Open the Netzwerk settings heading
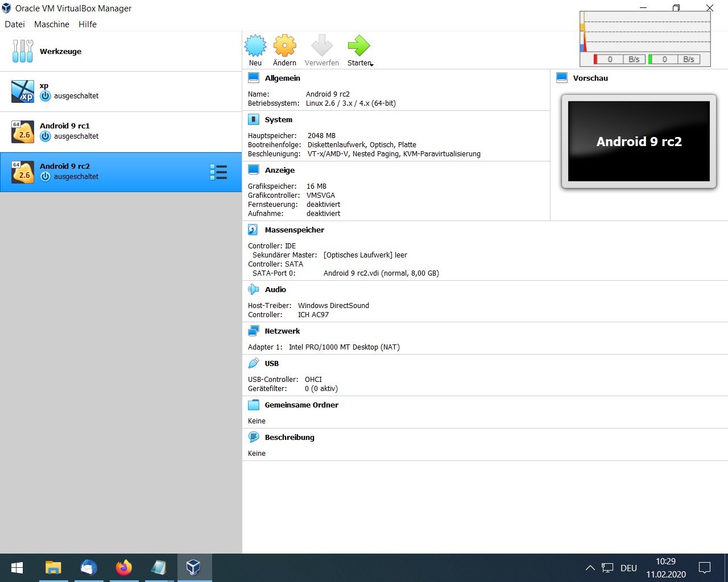The image size is (728, 582). coord(283,331)
